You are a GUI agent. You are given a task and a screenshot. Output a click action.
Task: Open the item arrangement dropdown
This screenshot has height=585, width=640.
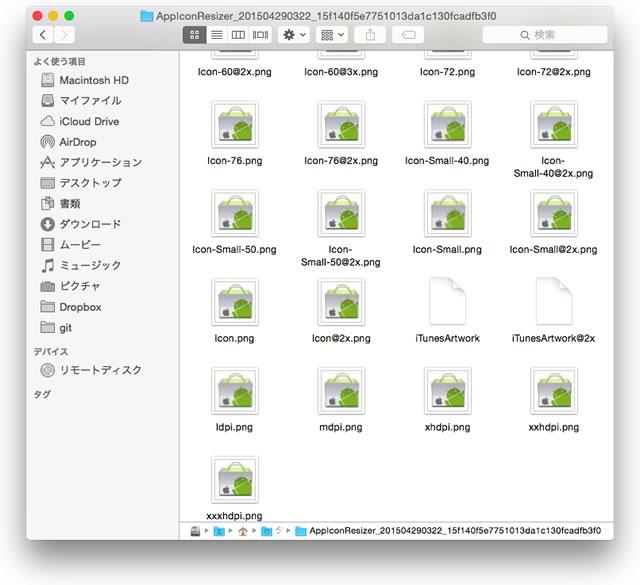332,35
